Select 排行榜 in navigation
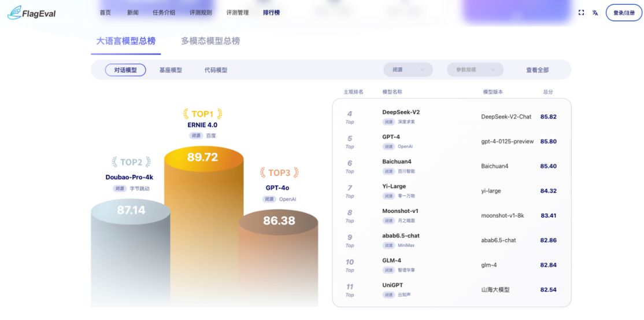 click(272, 13)
